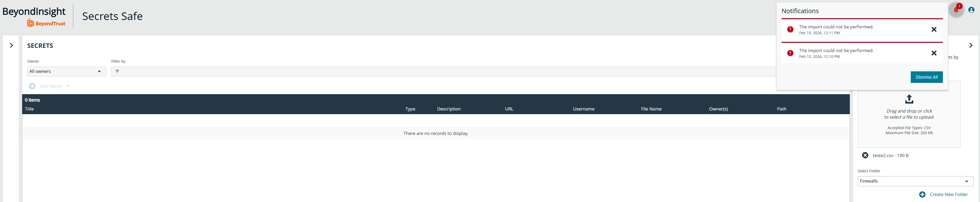Click the Filter by input field
This screenshot has width=980, height=202.
pyautogui.click(x=443, y=71)
